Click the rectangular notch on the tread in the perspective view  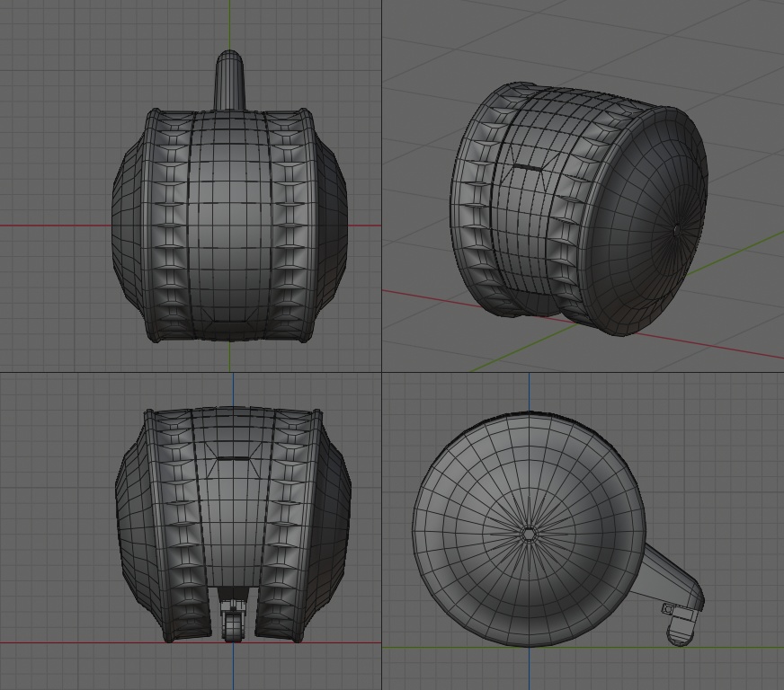[528, 168]
